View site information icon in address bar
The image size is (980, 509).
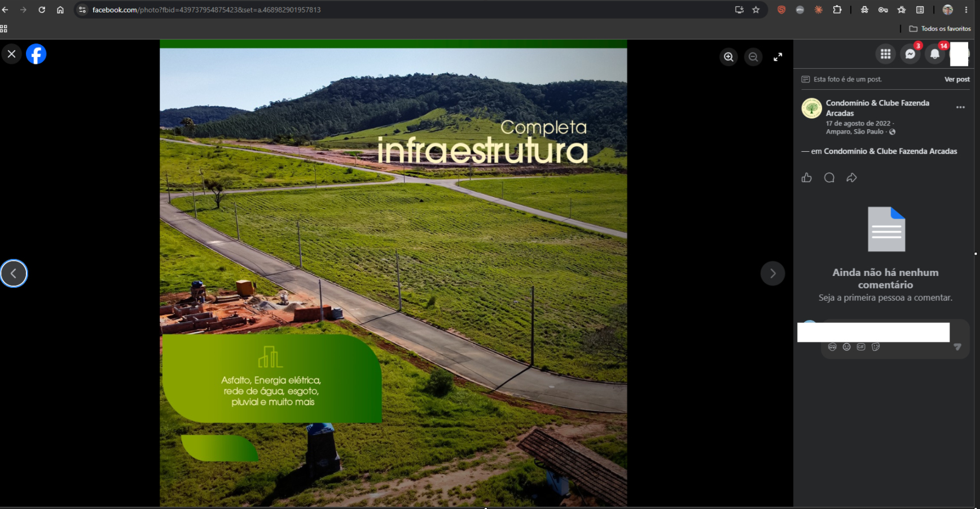82,10
